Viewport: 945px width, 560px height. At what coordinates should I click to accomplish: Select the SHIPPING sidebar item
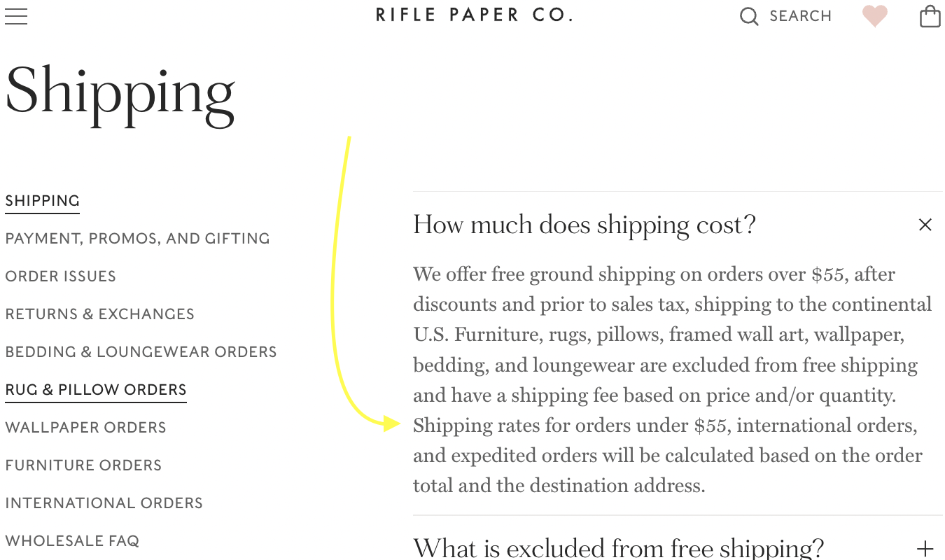point(42,200)
